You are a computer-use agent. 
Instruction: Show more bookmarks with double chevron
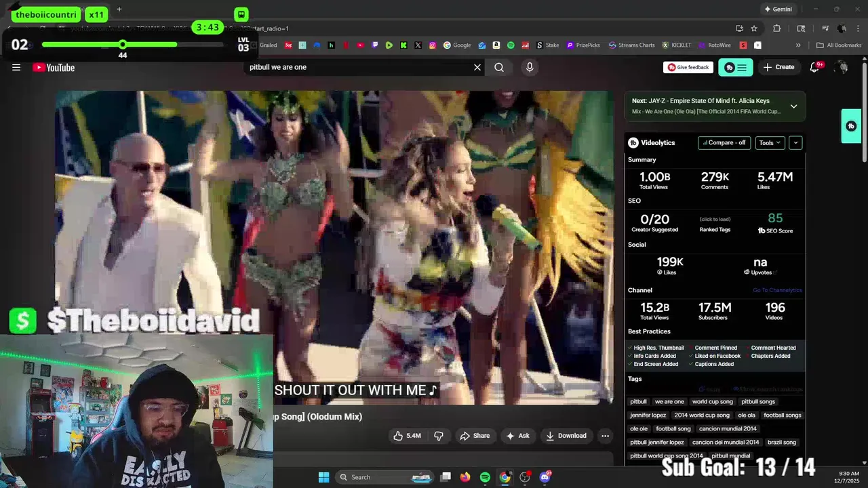coord(798,45)
